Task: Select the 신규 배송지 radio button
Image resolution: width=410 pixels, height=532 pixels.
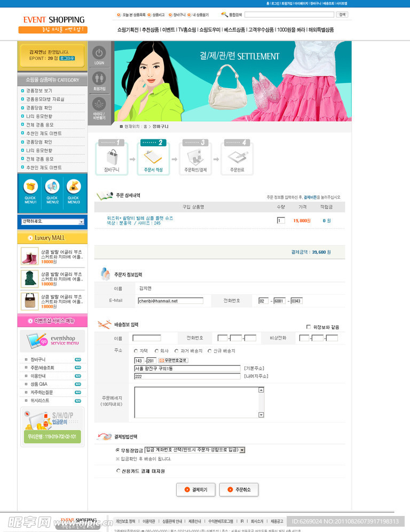Action: [x=210, y=351]
